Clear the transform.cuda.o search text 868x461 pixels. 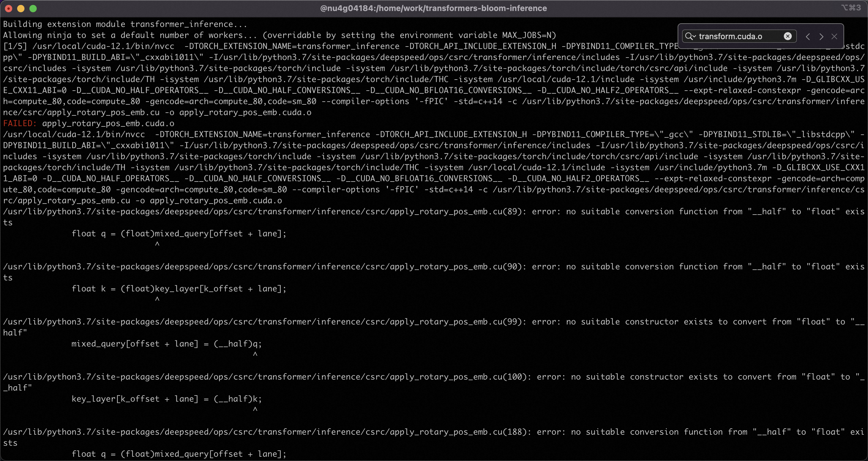point(788,36)
